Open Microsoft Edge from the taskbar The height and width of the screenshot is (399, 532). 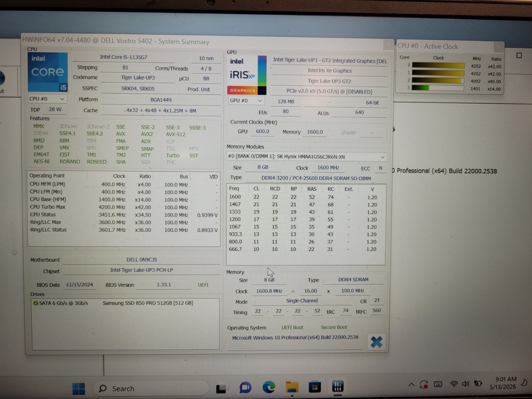coord(269,387)
